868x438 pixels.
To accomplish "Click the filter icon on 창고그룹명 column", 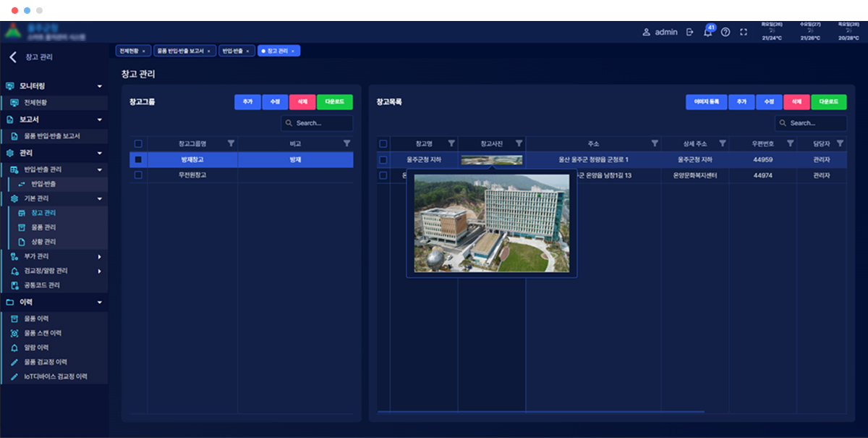I will (231, 143).
